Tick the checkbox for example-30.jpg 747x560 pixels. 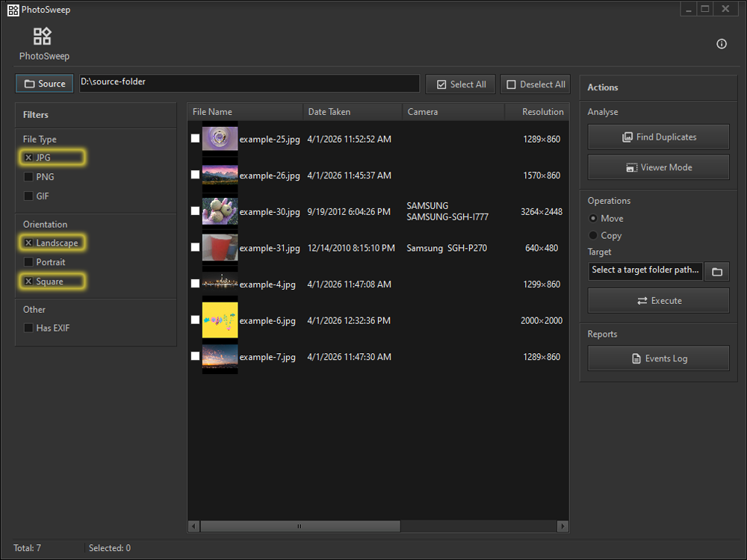[195, 211]
